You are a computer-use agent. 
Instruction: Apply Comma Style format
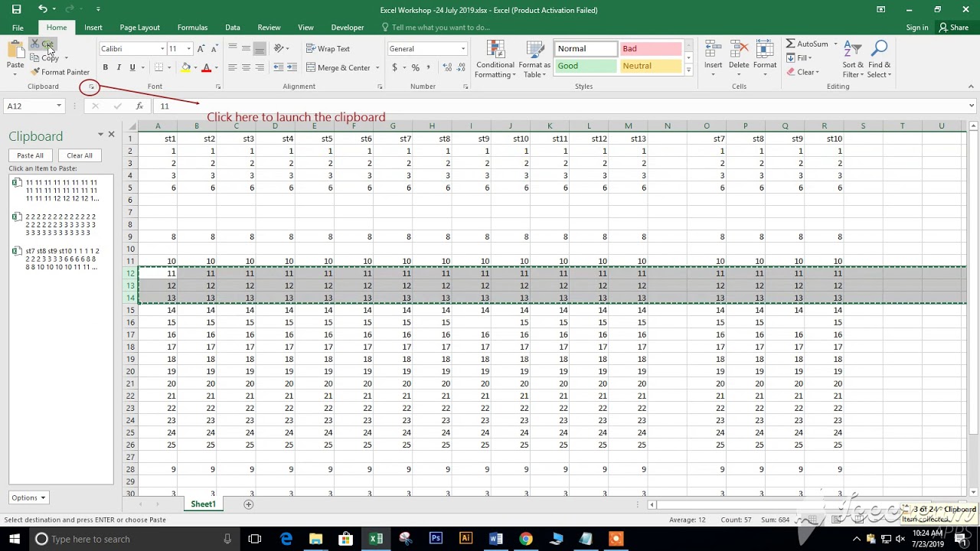[x=429, y=67]
